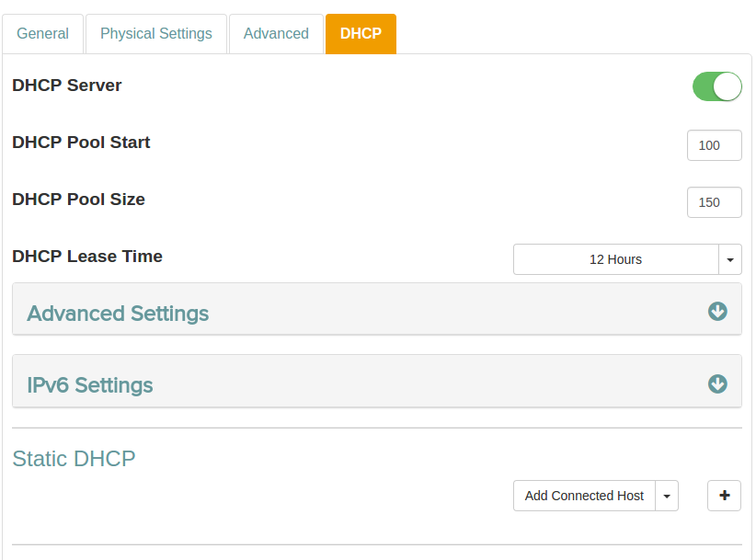Viewport: 756px width, 560px height.
Task: Click the IPv6 Settings circled down-arrow icon
Action: (x=717, y=383)
